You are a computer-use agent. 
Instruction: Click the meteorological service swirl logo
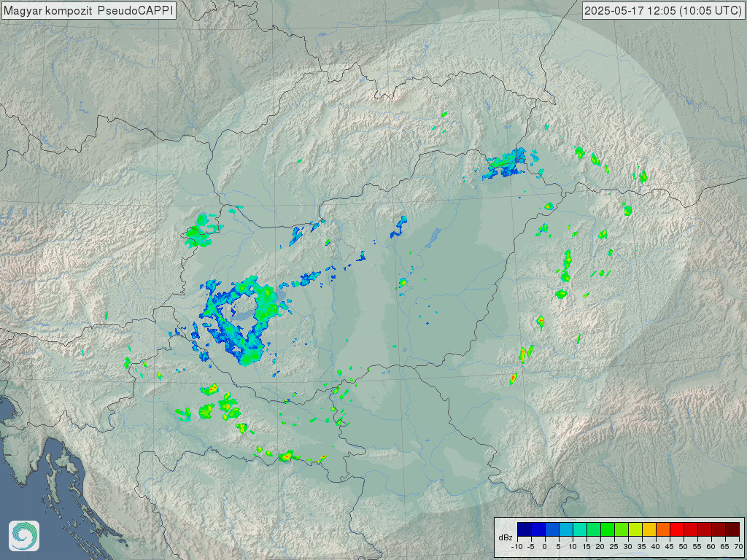pyautogui.click(x=24, y=536)
